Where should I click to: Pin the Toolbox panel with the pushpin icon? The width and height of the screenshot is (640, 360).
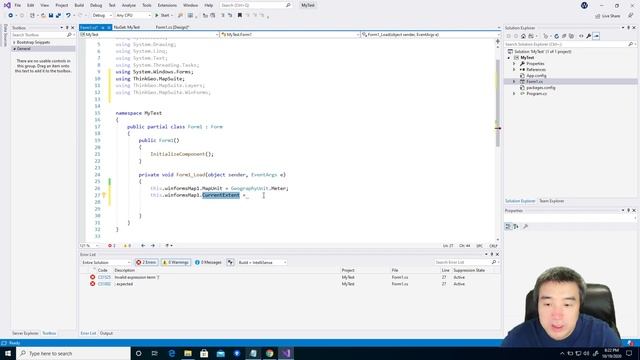(x=67, y=28)
